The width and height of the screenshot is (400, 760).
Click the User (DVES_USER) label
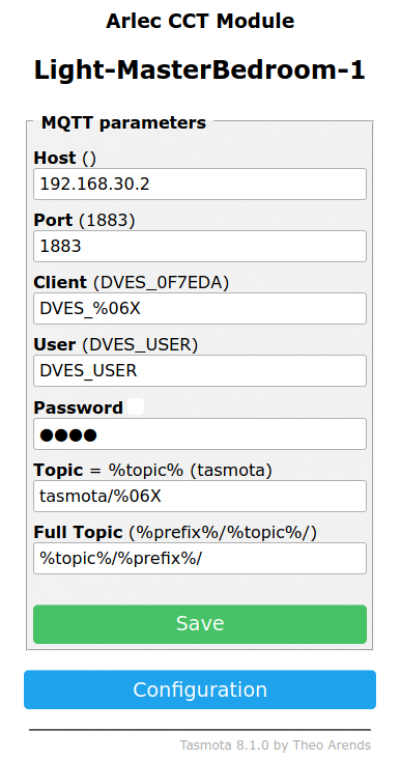(x=116, y=345)
